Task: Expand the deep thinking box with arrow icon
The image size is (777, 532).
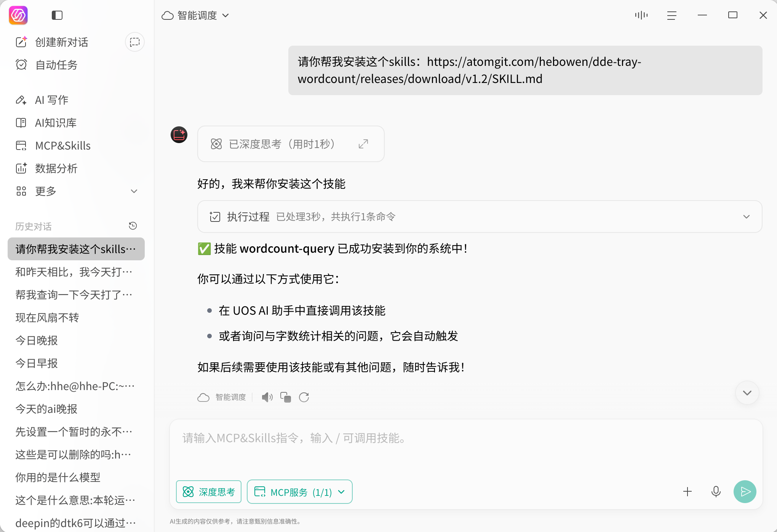Action: click(363, 144)
